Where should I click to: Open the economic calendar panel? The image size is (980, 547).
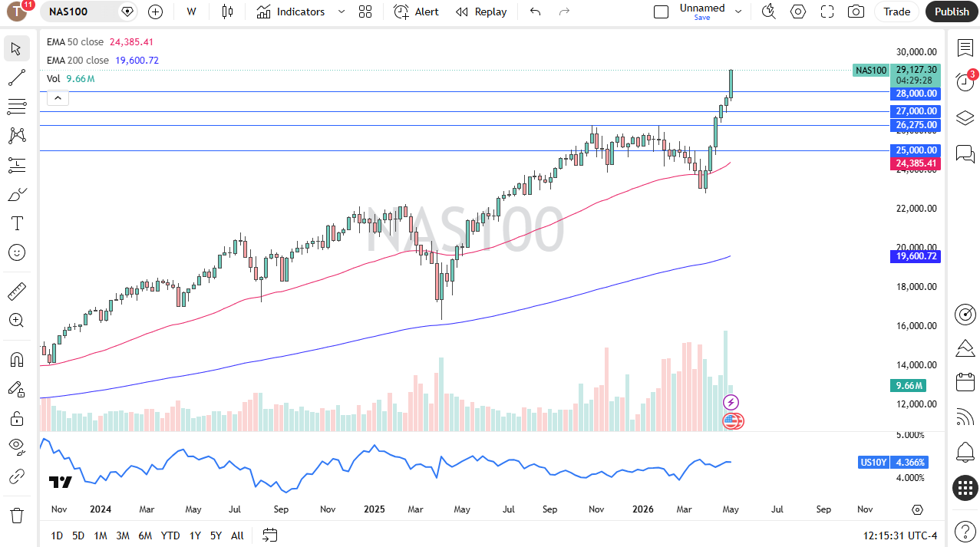coord(965,382)
